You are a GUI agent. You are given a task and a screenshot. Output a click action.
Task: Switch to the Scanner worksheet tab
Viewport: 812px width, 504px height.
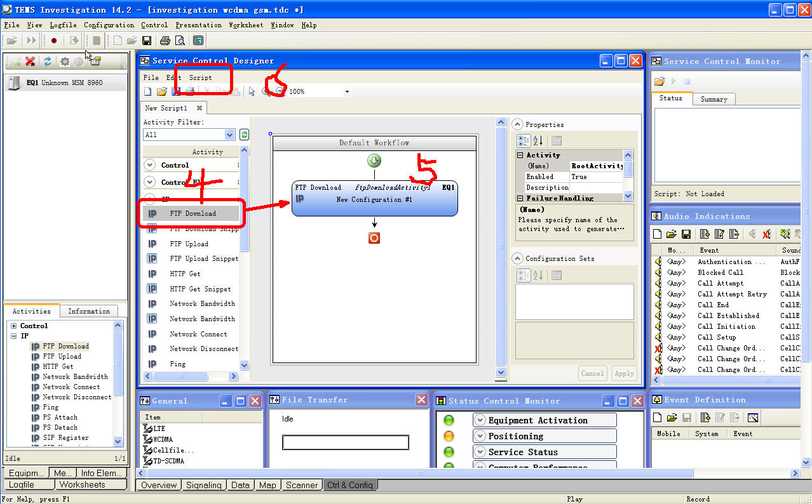(301, 485)
